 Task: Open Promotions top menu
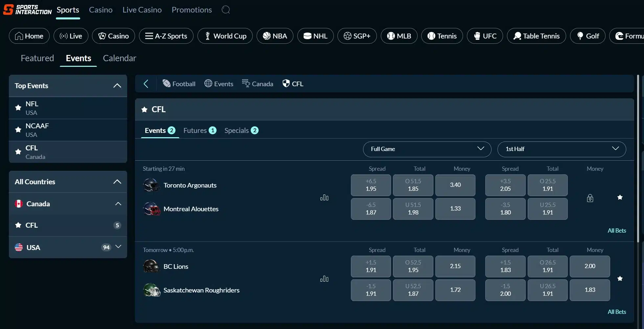click(192, 10)
